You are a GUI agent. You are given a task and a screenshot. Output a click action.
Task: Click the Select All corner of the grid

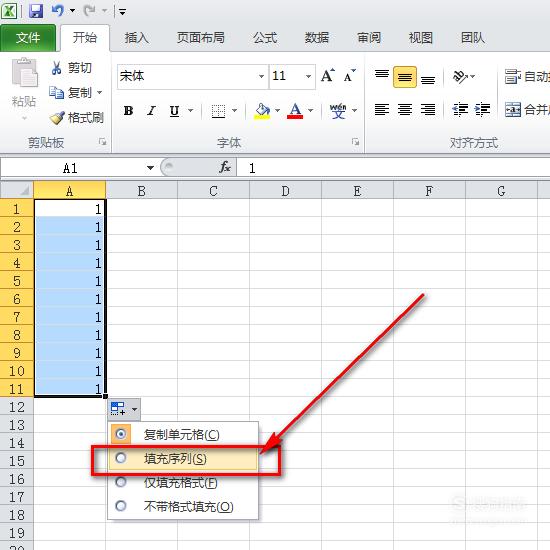(x=17, y=190)
